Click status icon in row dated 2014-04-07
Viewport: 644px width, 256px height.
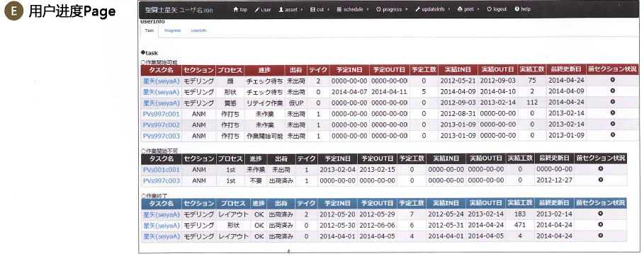pos(612,91)
